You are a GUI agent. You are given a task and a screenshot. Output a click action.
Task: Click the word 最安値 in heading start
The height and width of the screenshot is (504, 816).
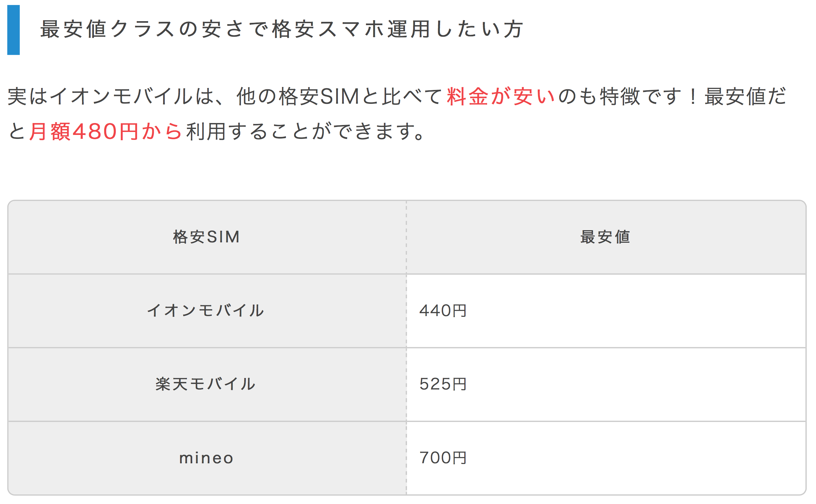73,29
